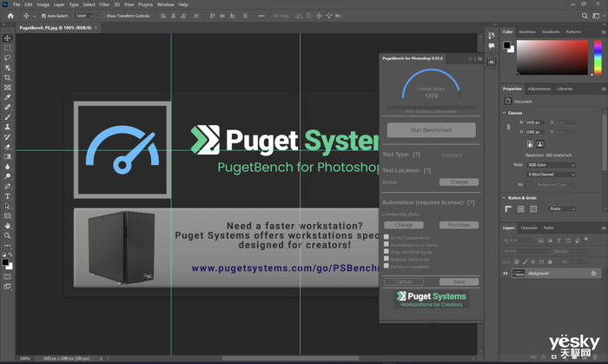Viewport: 608px width, 364px height.
Task: Check Suppress dialog boxes
Action: click(x=387, y=259)
